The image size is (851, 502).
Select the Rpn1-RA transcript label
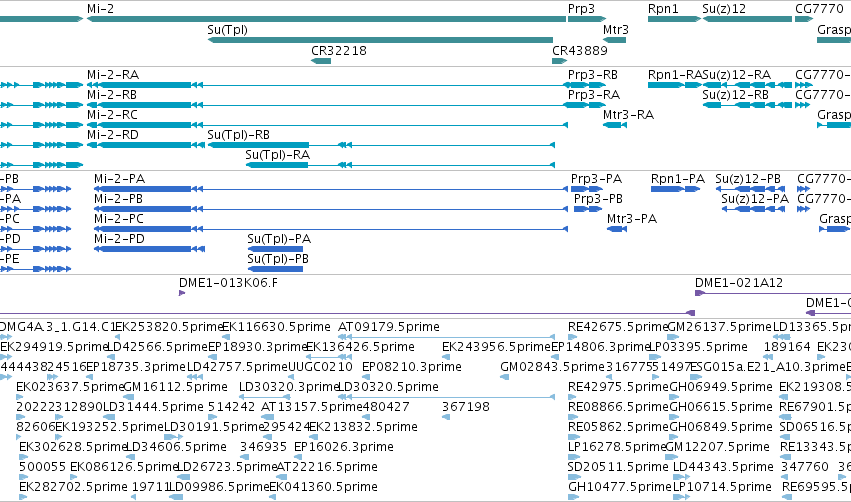[x=675, y=75]
